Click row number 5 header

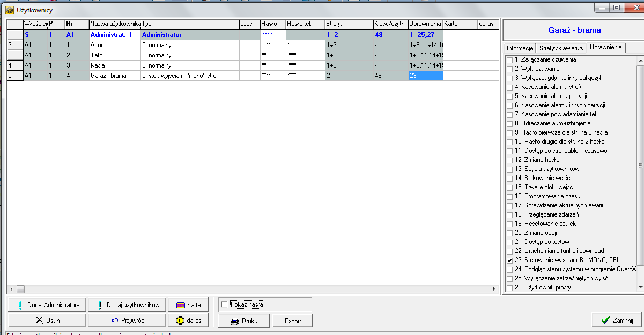point(14,76)
